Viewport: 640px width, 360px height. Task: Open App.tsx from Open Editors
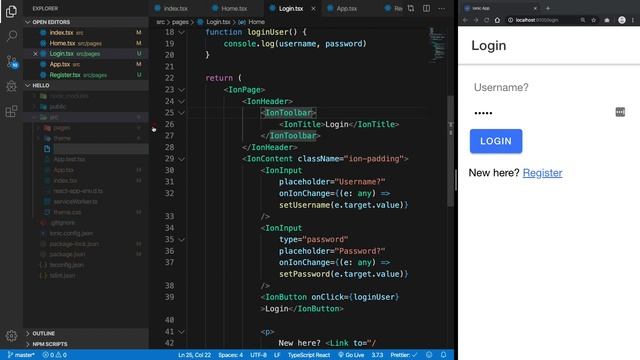coord(86,64)
